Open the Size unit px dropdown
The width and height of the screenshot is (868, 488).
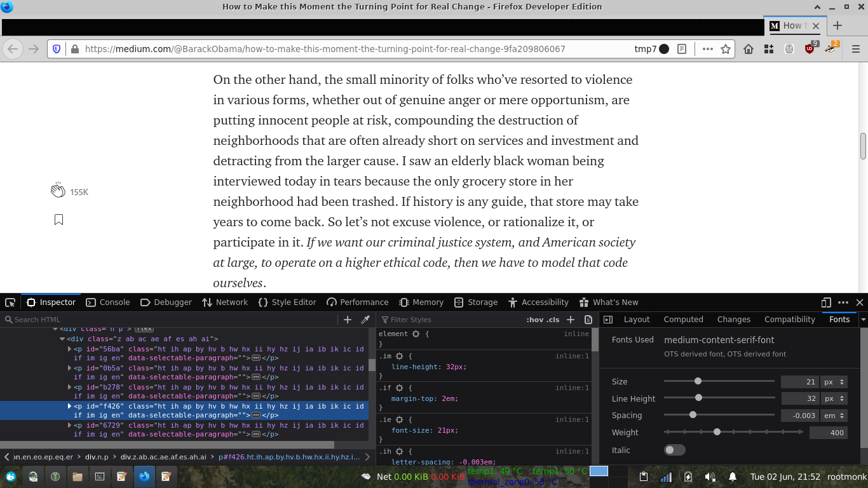click(834, 382)
